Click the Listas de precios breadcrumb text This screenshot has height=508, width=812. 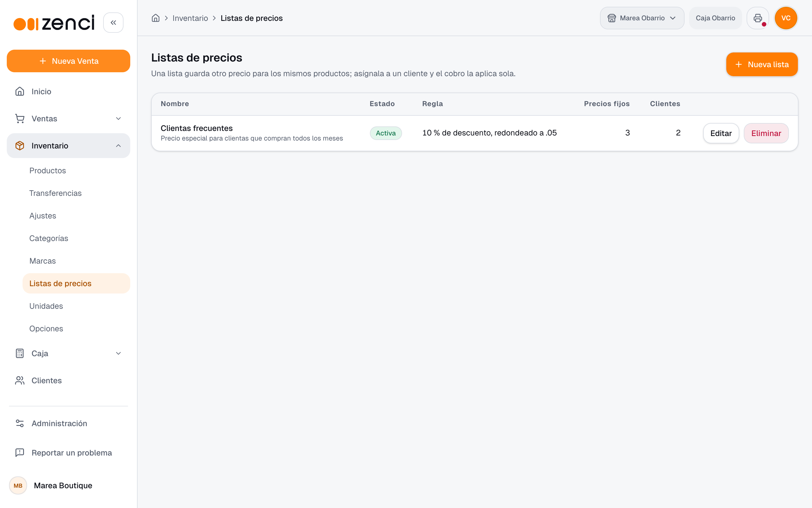(x=251, y=18)
